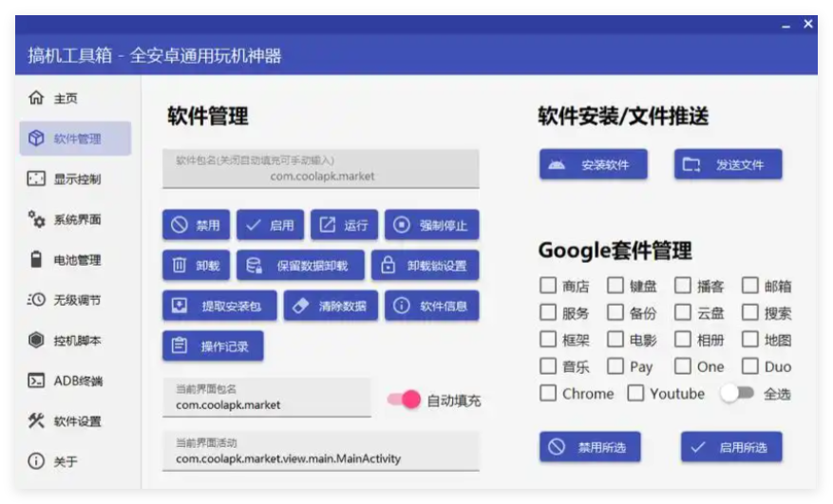Check the 搜索 checkbox

749,312
